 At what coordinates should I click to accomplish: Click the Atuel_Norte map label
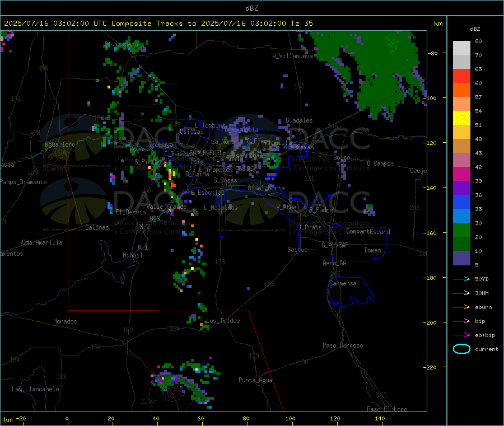pos(266,188)
